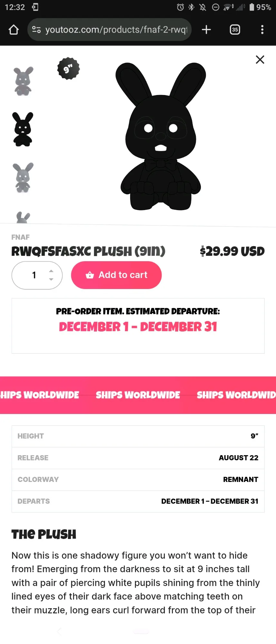Open the tab switcher showing 35 tabs
The width and height of the screenshot is (276, 644).
[x=235, y=30]
